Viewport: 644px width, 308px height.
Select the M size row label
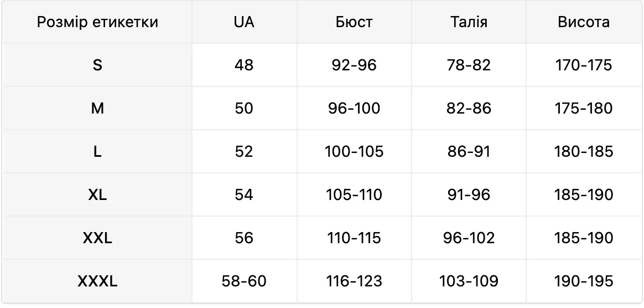tap(97, 109)
